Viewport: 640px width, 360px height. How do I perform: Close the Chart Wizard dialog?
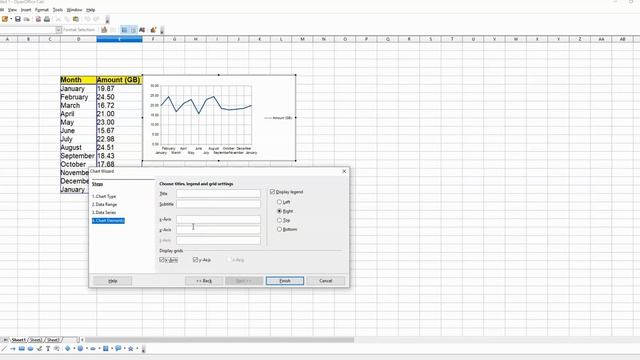(344, 171)
